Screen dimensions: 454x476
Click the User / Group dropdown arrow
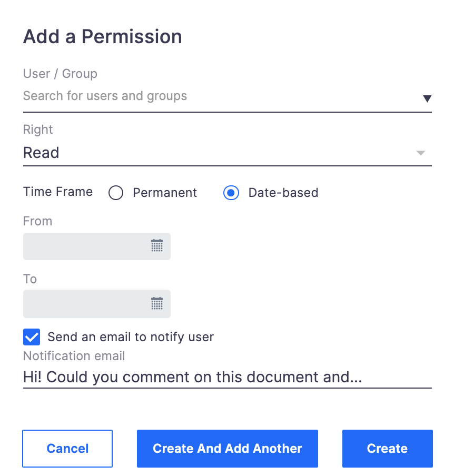(x=427, y=98)
